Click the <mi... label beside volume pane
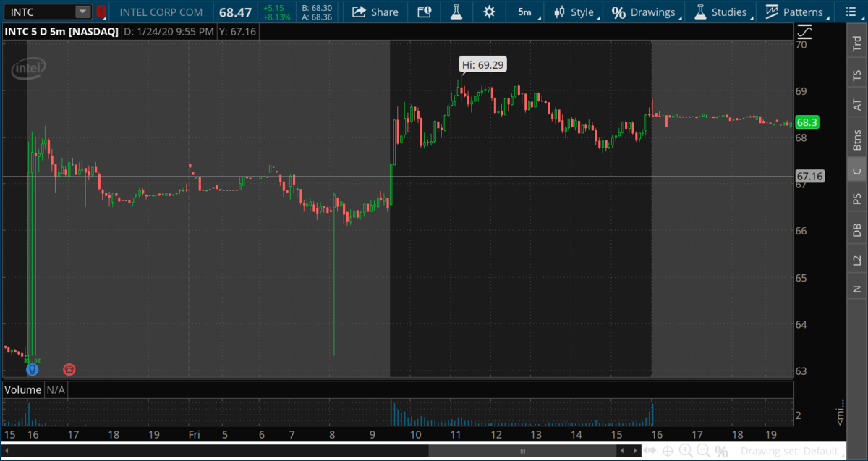 [x=841, y=413]
